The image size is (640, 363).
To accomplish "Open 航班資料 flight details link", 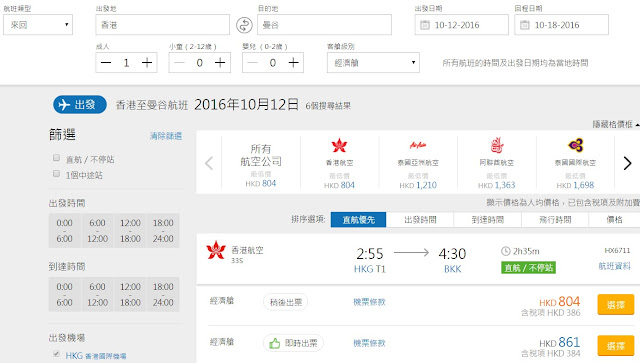I will tap(614, 266).
